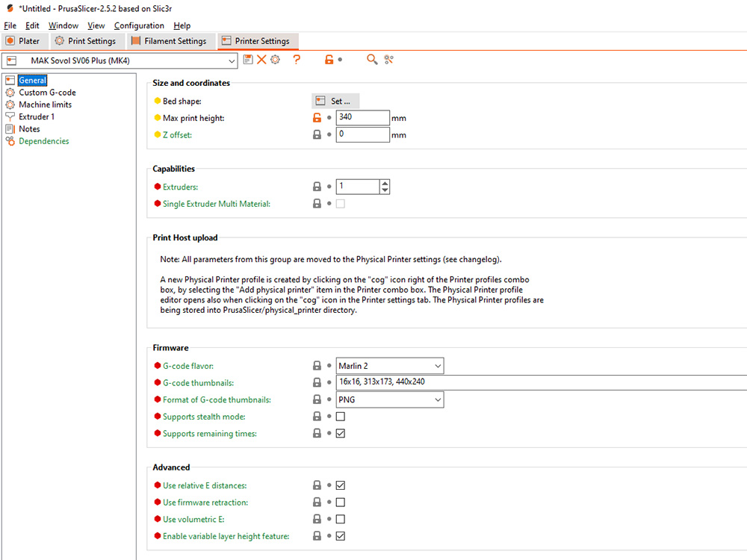
Task: Click the Max print height field
Action: coord(362,118)
